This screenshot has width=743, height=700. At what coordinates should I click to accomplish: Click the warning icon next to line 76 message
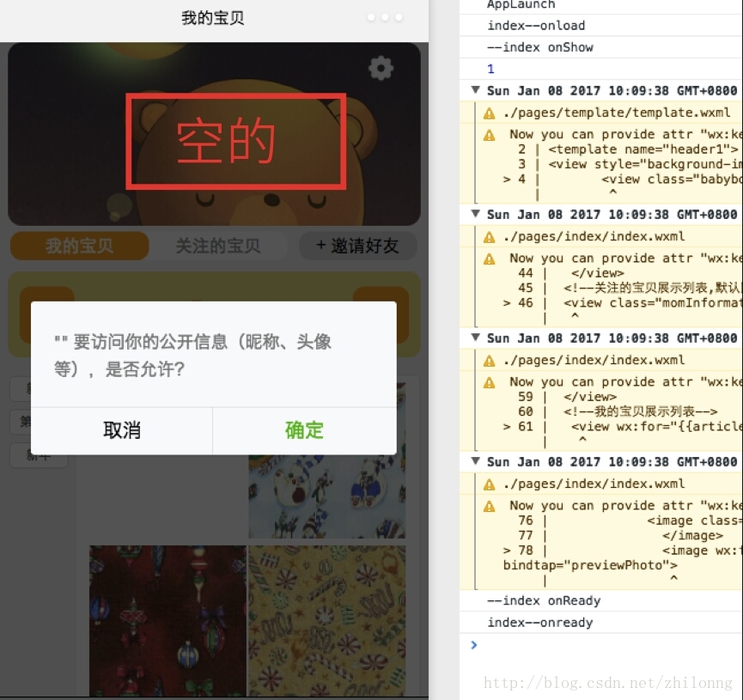pyautogui.click(x=489, y=506)
